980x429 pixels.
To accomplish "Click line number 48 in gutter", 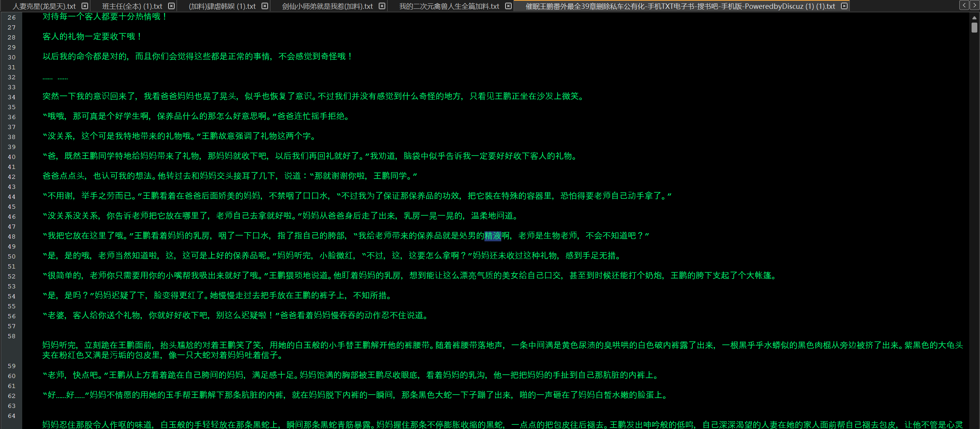I will (11, 237).
